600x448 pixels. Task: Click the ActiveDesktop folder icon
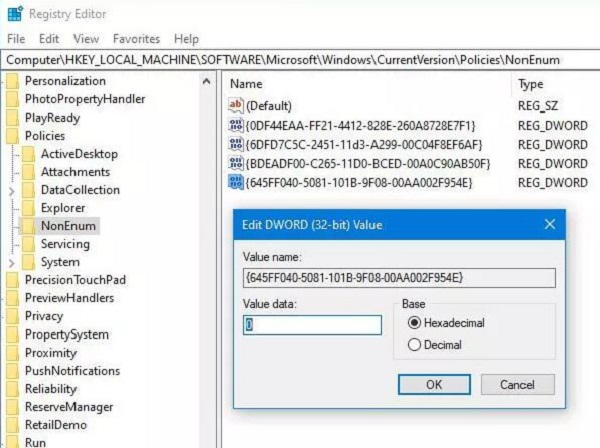28,154
